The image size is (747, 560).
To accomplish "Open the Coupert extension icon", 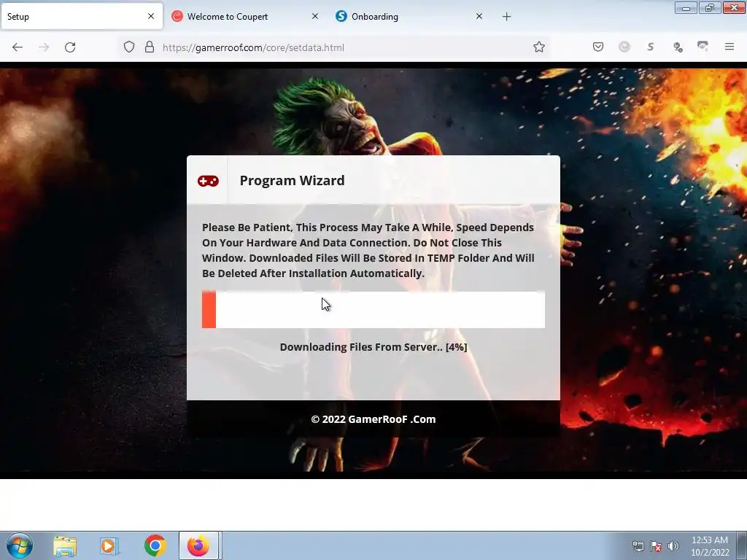I will (x=624, y=47).
